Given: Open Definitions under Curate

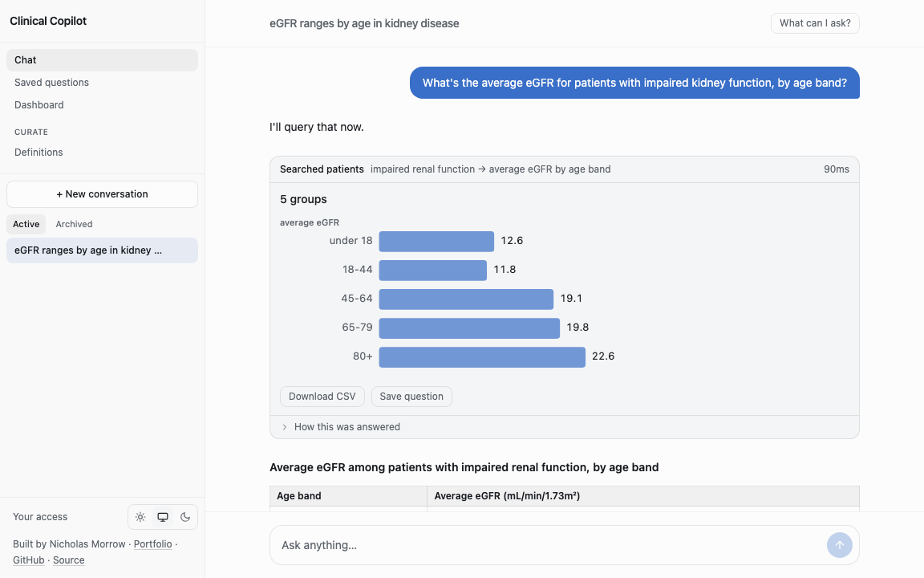Looking at the screenshot, I should (102, 153).
